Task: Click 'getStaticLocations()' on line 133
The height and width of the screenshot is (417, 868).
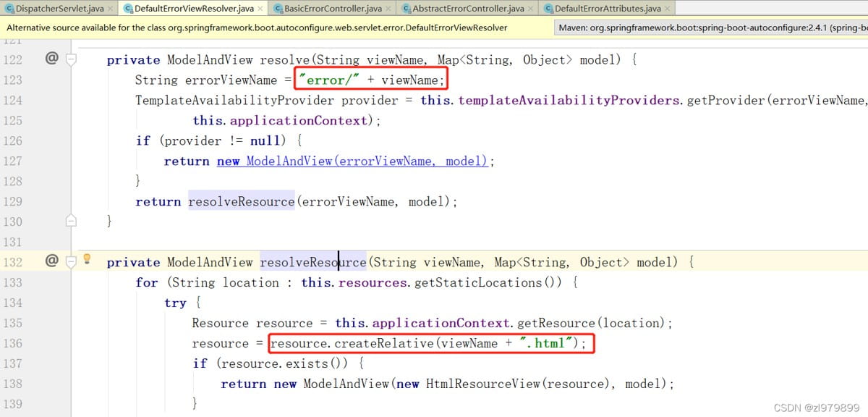Action: pyautogui.click(x=488, y=282)
